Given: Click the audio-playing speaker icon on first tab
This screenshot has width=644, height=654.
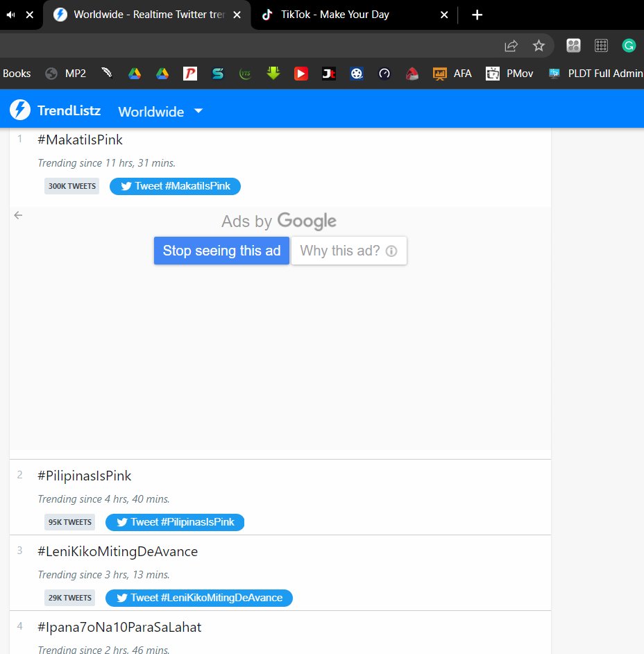Looking at the screenshot, I should tap(11, 15).
